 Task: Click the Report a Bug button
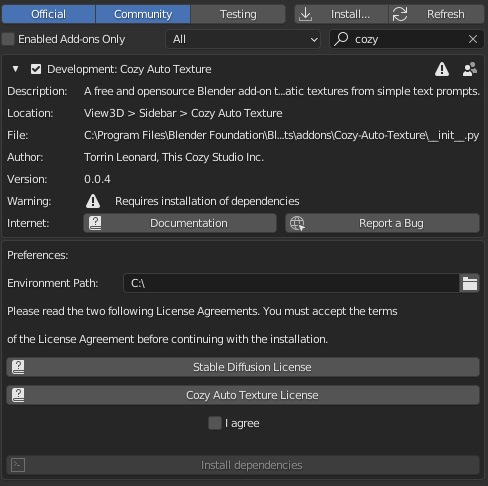coord(382,223)
